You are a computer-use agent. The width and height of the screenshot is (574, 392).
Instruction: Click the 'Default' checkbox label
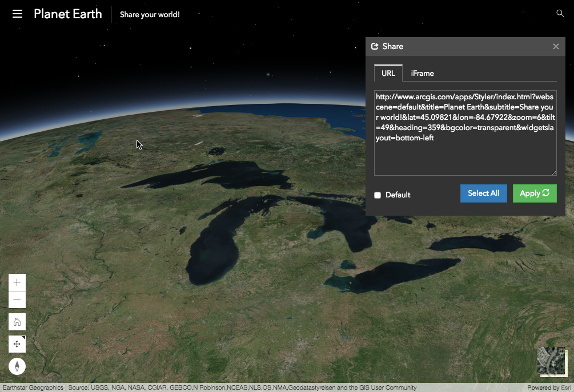click(398, 195)
